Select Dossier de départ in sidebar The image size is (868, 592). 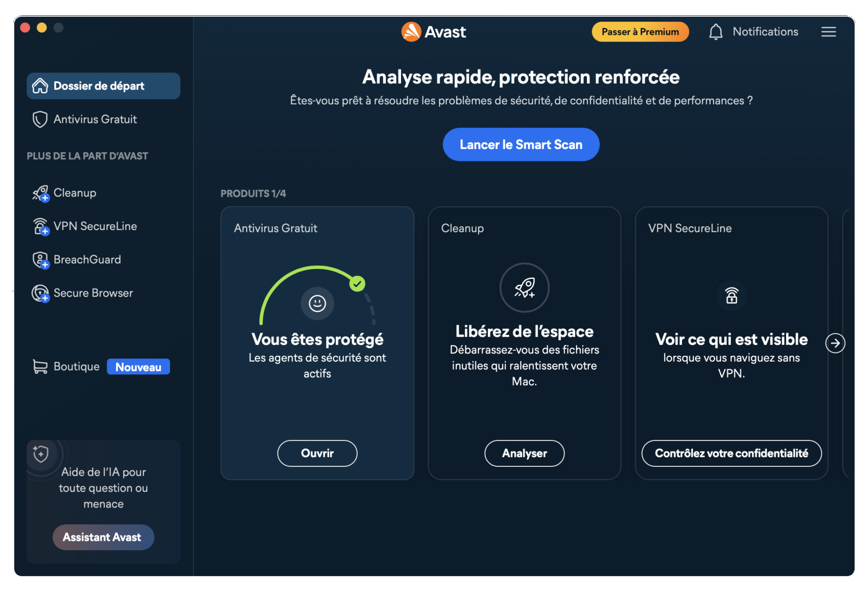[104, 86]
